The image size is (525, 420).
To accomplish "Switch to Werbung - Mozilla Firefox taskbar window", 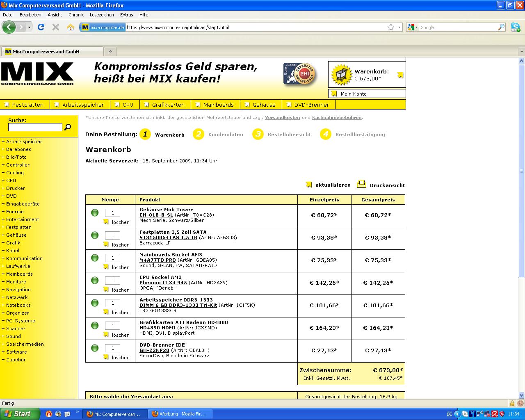I will (181, 414).
